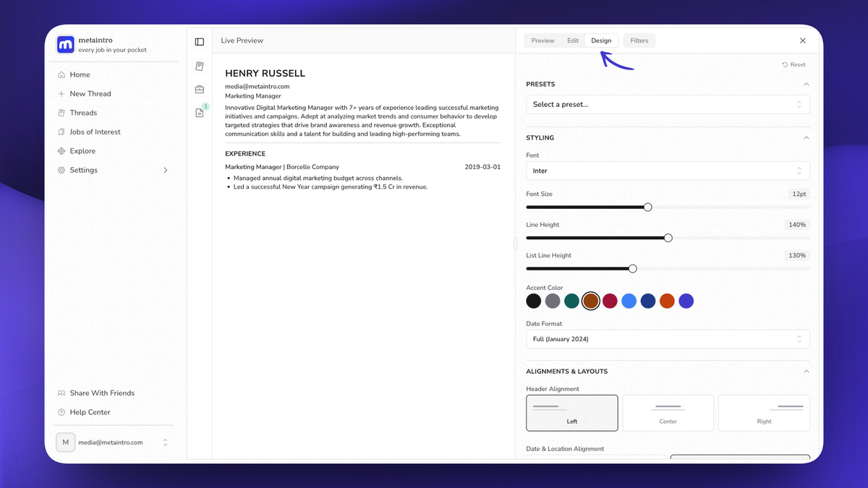This screenshot has width=868, height=488.
Task: Open the briefcase icon in the strip
Action: (200, 90)
